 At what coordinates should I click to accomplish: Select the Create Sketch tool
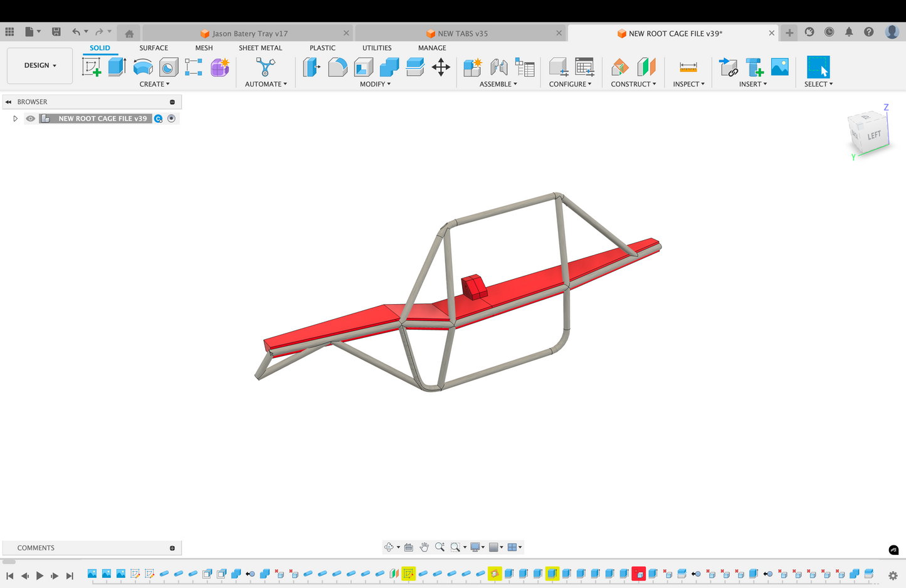(x=92, y=67)
